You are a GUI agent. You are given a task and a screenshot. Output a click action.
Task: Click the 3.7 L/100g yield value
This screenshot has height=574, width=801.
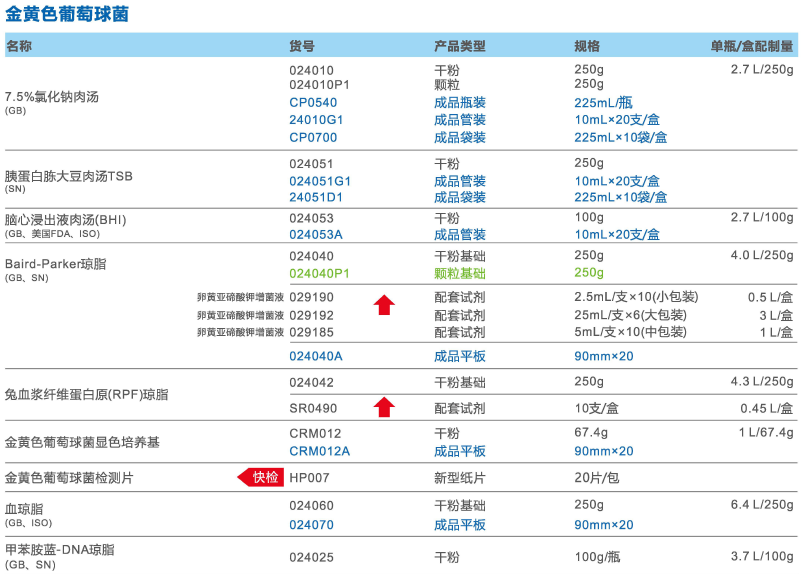762,557
